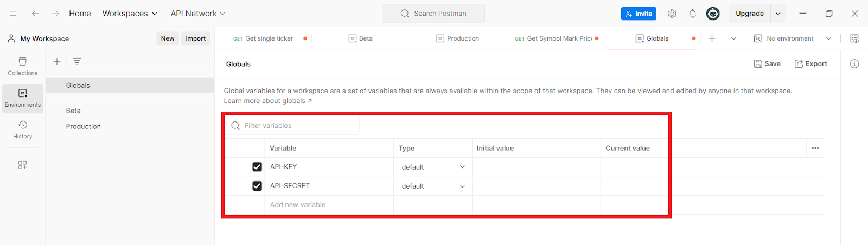Viewport: 868px width, 245px height.
Task: Expand the Workspaces dropdown
Action: coord(130,14)
